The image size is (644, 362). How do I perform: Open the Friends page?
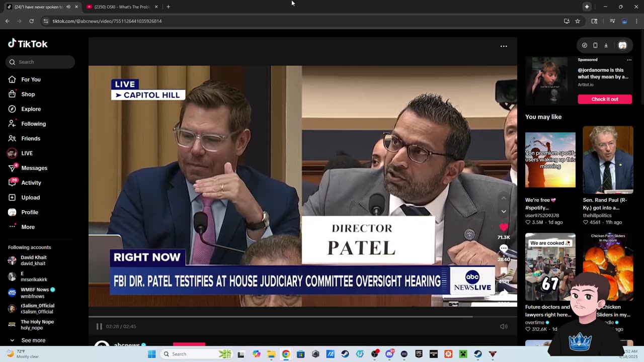point(31,138)
